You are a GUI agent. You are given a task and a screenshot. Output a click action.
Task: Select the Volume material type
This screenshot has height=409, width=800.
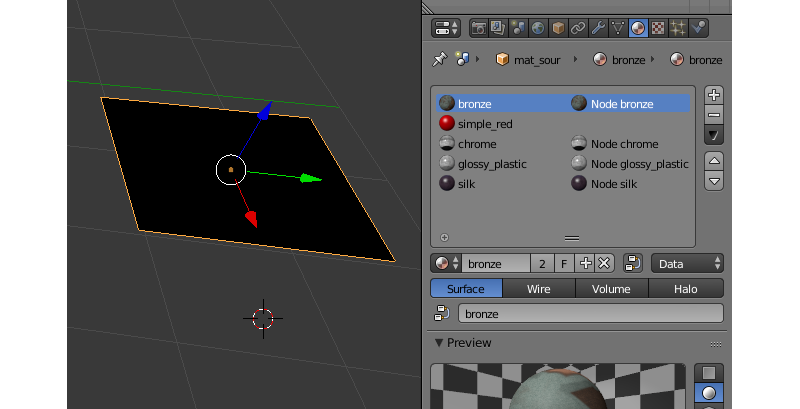tap(612, 289)
